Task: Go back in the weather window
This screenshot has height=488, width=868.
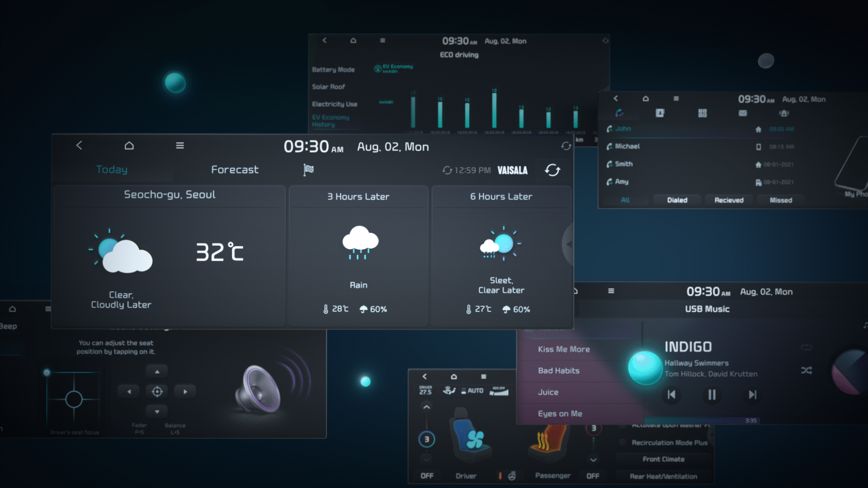Action: coord(79,145)
